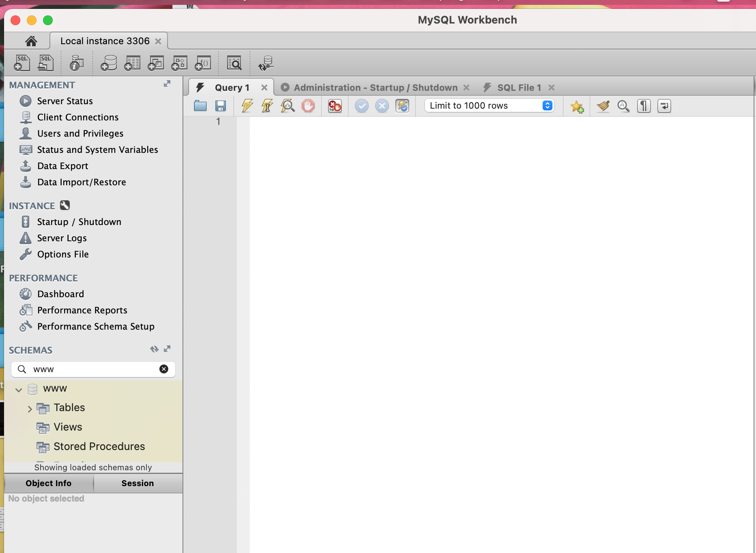Viewport: 756px width, 553px height.
Task: Save snippet with star icon
Action: (577, 106)
